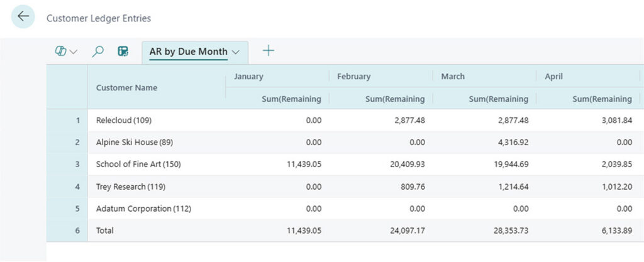Open the Copilot icon menu
Viewport: 644px width, 262px height.
61,52
